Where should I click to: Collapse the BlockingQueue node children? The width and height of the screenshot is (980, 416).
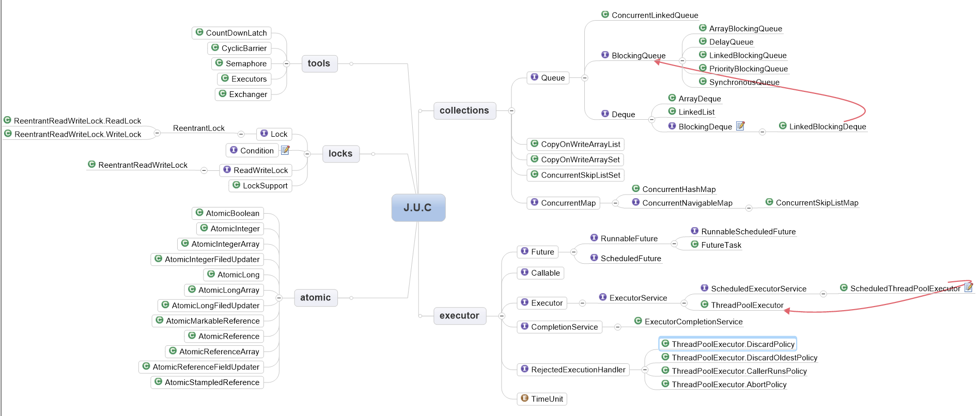pos(682,61)
